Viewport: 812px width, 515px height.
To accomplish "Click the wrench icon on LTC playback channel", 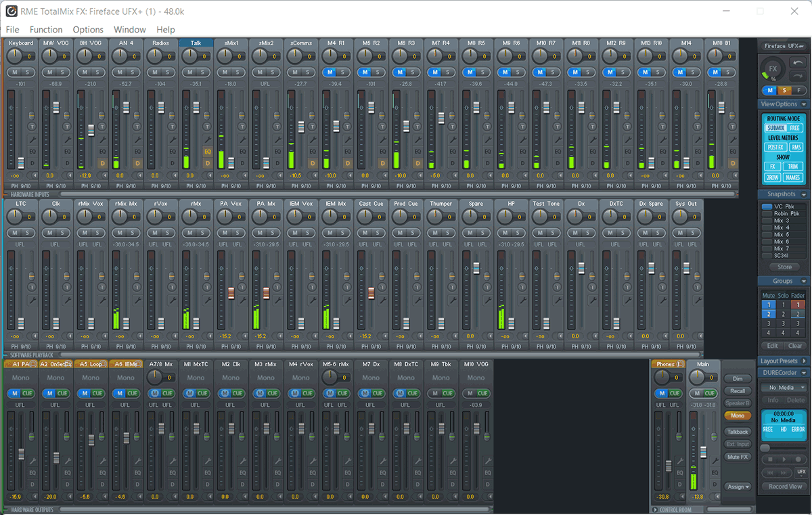I will pos(32,298).
